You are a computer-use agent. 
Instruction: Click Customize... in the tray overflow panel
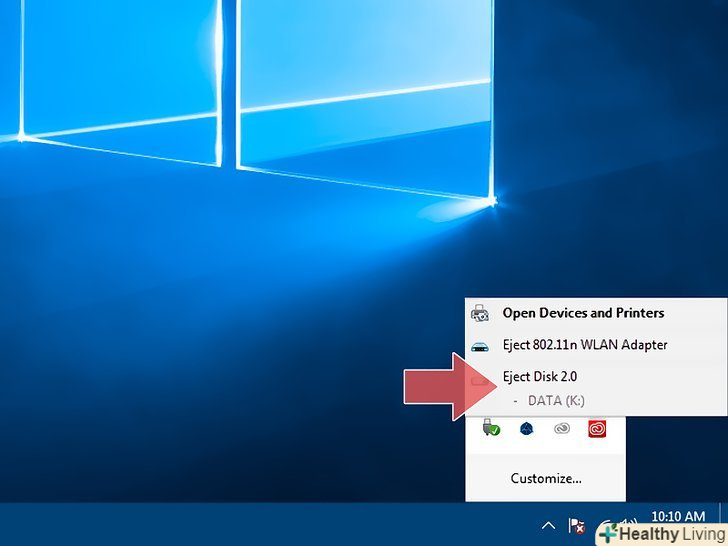point(546,479)
